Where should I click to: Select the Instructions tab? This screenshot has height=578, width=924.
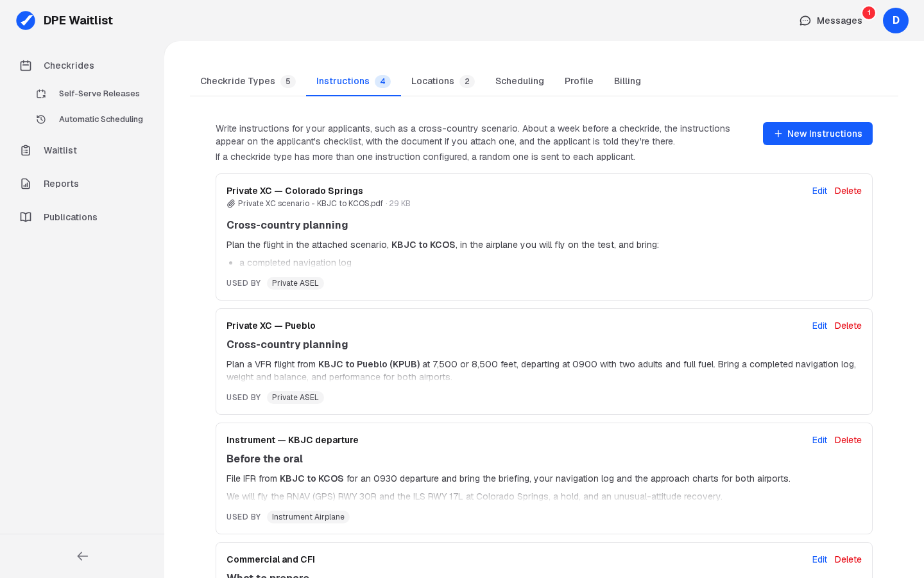(x=354, y=81)
